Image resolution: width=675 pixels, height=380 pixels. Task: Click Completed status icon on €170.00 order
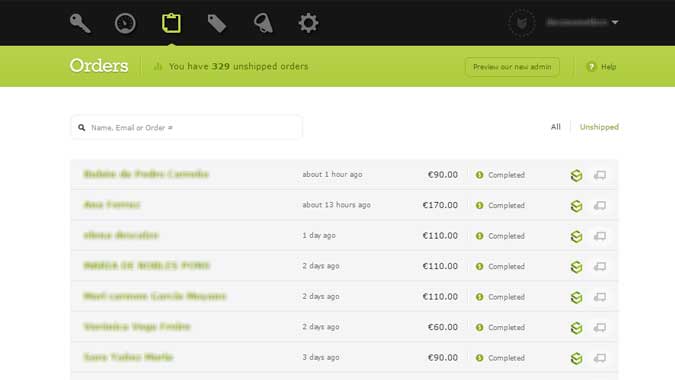(x=480, y=206)
